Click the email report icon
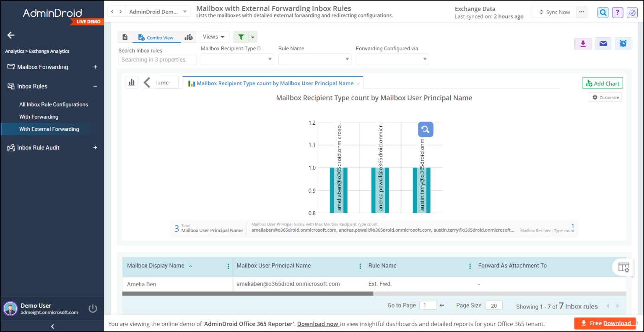The image size is (644, 332). (x=603, y=43)
